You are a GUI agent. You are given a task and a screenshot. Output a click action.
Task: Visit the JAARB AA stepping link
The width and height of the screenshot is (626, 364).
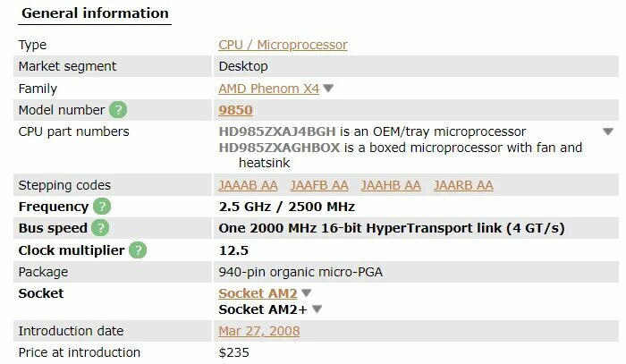(x=463, y=185)
